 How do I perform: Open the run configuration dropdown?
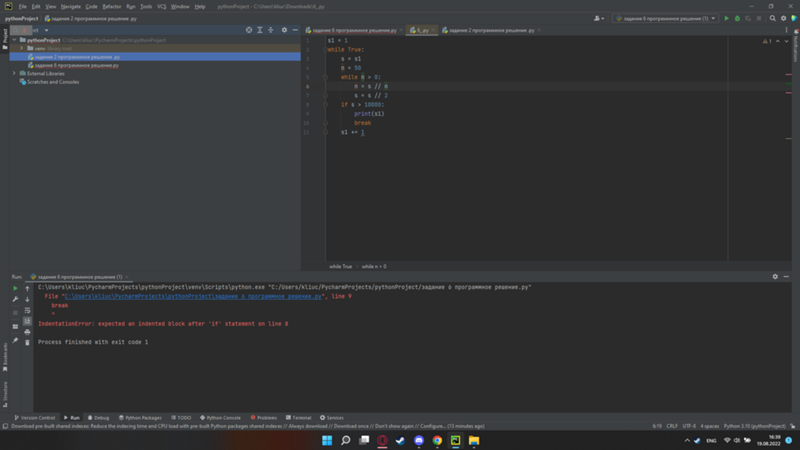[664, 18]
